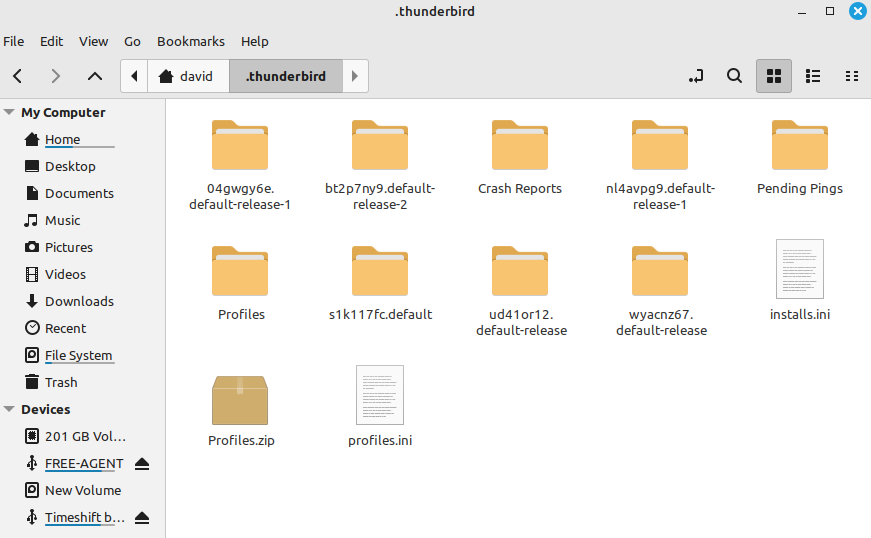Open the File menu
The image size is (871, 538).
pos(13,42)
